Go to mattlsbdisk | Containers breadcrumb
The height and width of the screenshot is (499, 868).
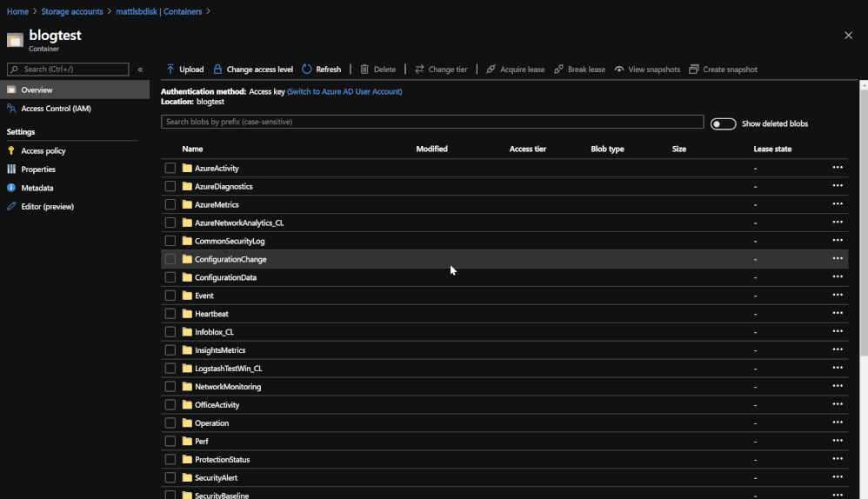[x=159, y=11]
